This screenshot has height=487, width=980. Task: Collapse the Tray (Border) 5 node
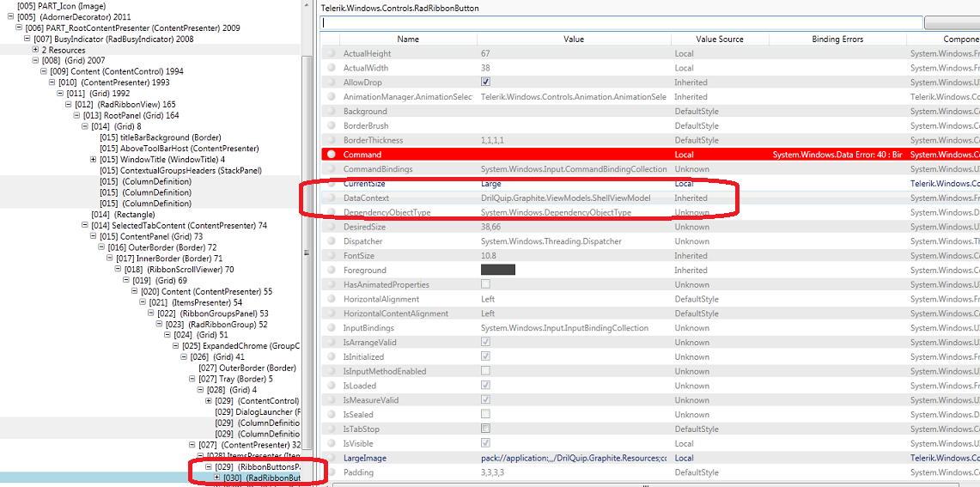tap(192, 379)
